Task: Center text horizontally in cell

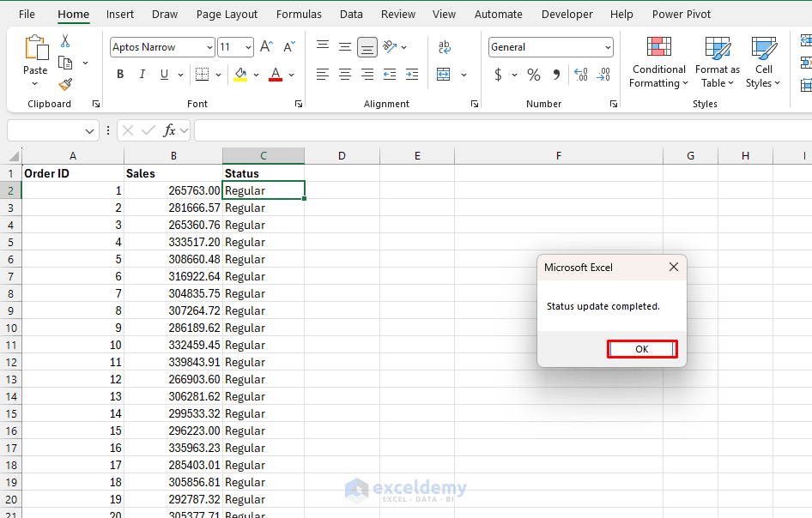Action: (x=345, y=75)
